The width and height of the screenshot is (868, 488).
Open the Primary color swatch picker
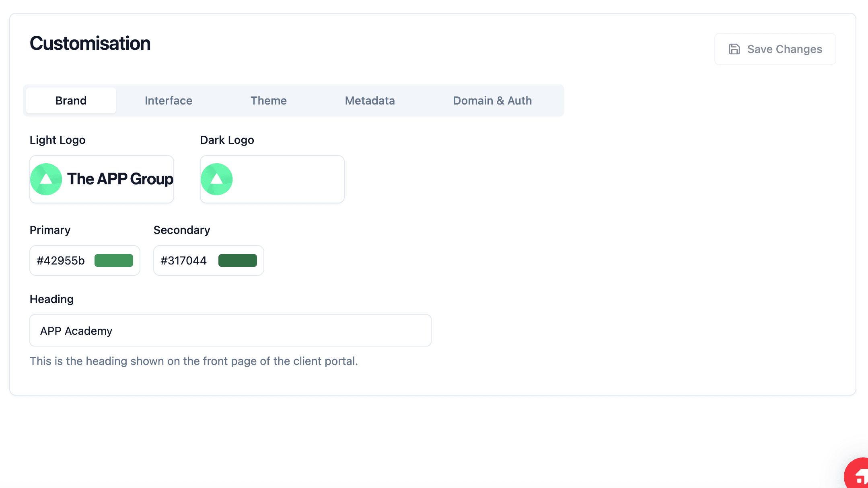coord(114,260)
